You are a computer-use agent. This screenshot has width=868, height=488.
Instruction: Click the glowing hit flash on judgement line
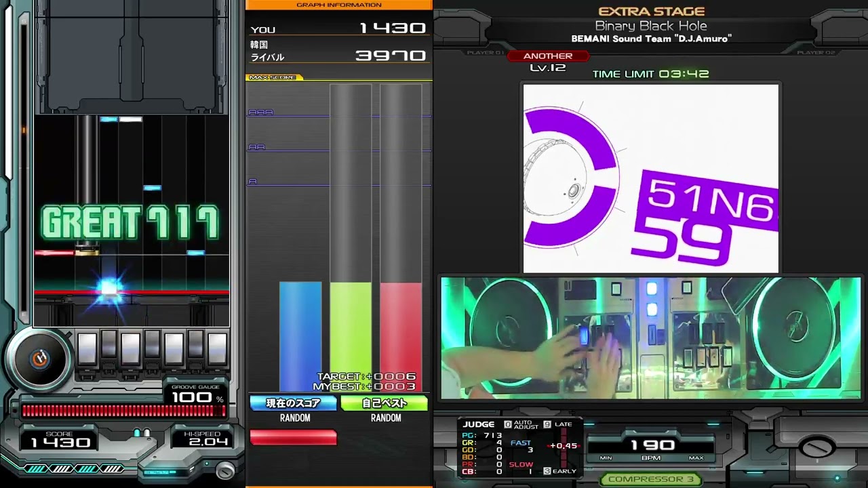[109, 289]
